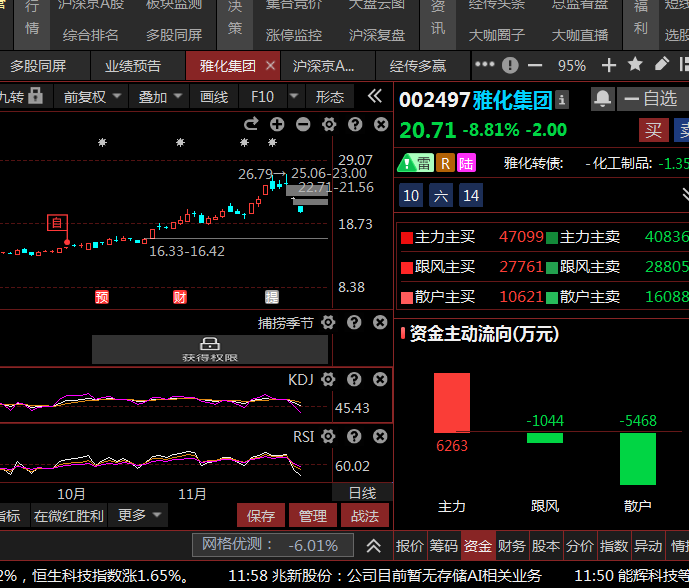Open the 筹码 bottom tab

(444, 546)
